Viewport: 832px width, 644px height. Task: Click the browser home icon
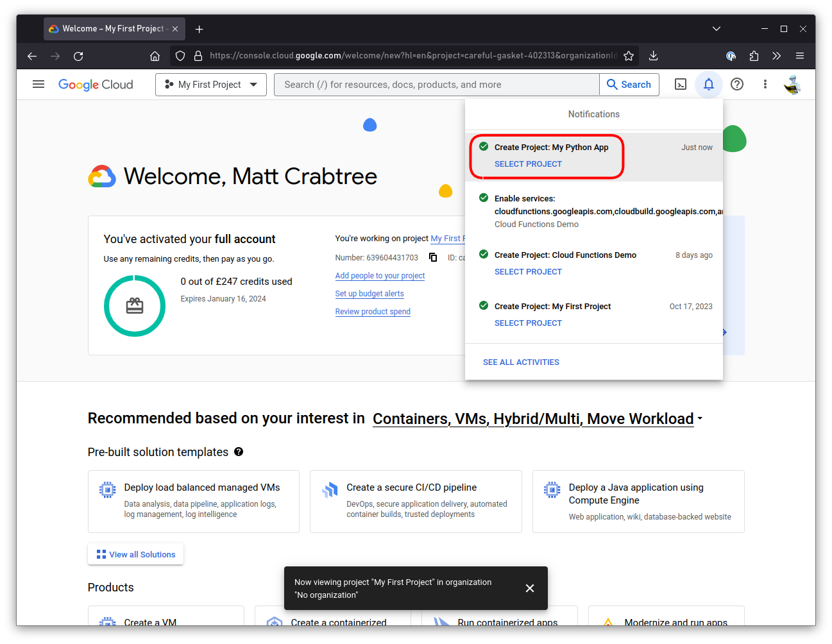coord(155,56)
